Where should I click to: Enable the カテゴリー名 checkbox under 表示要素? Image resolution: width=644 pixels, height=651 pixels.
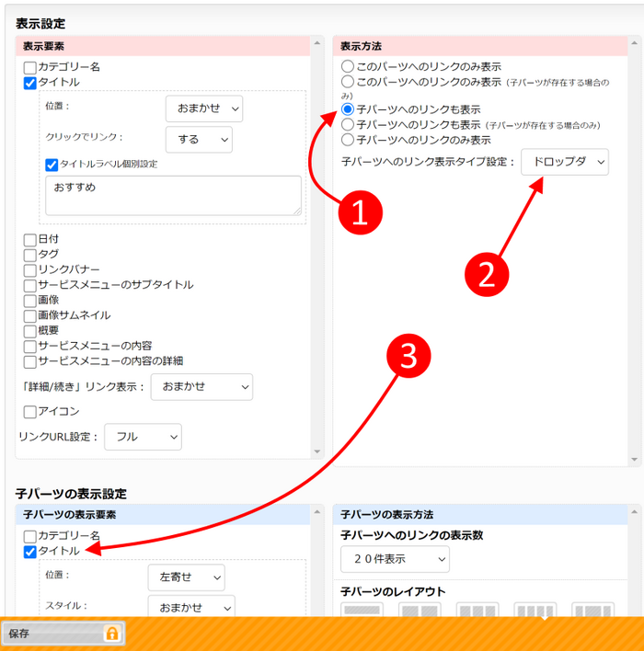tap(30, 67)
